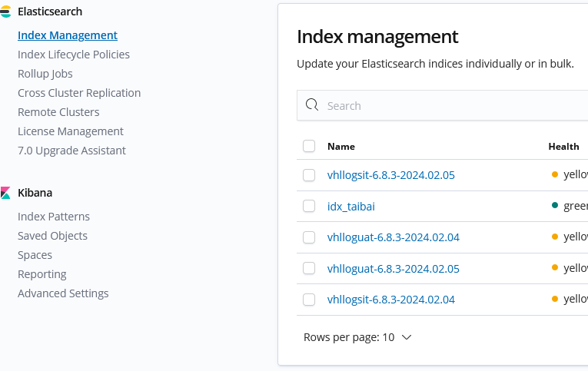588x371 pixels.
Task: Toggle the select-all indices checkbox
Action: pos(309,146)
